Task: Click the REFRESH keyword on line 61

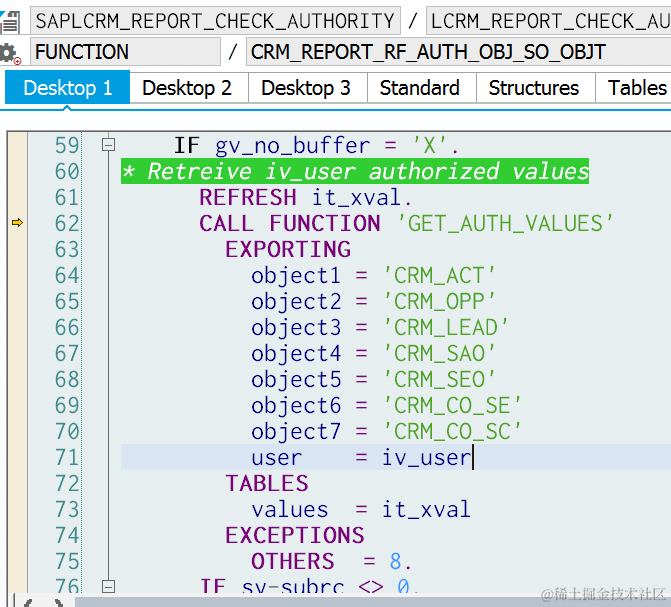Action: [x=248, y=198]
